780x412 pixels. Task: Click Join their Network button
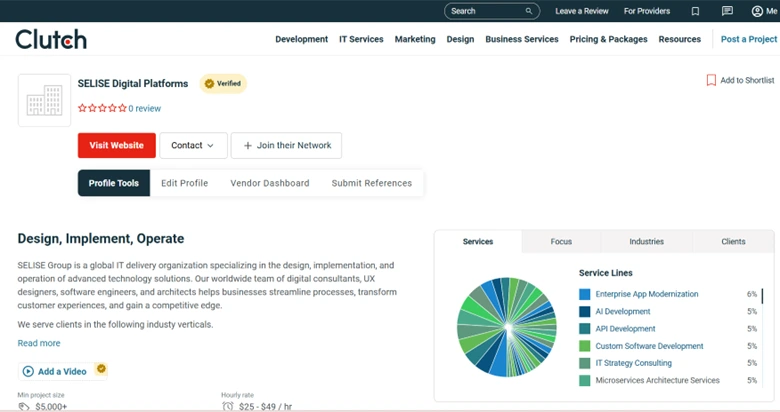tap(286, 145)
